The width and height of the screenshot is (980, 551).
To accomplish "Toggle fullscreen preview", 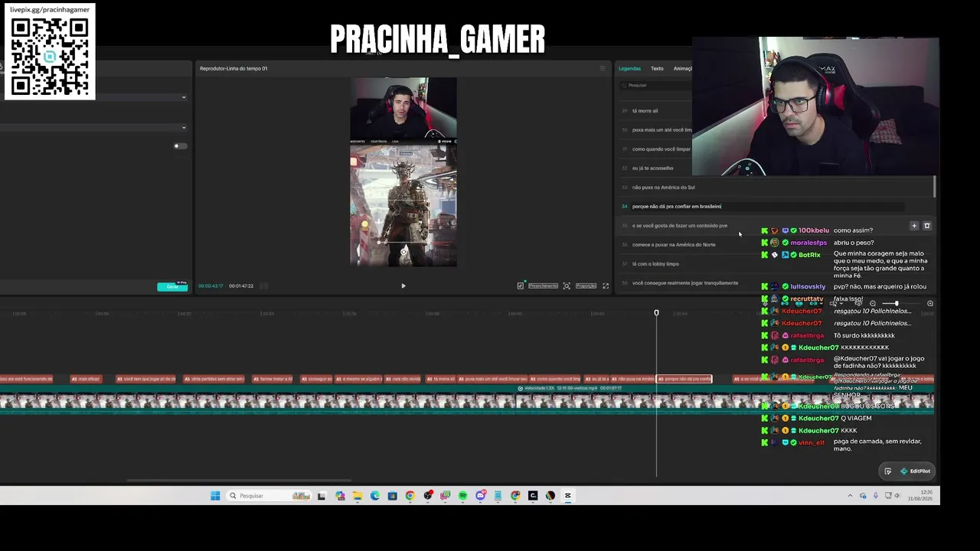I will 606,286.
